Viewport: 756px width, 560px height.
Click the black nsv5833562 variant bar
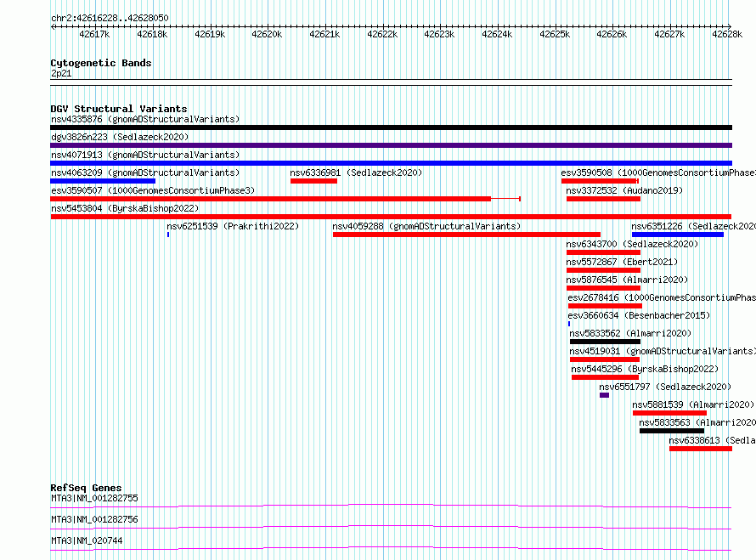click(605, 342)
